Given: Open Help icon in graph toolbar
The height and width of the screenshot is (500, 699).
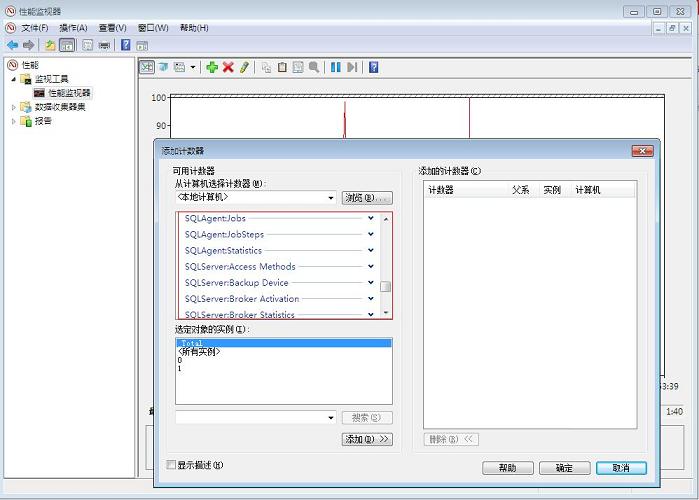Looking at the screenshot, I should (374, 67).
